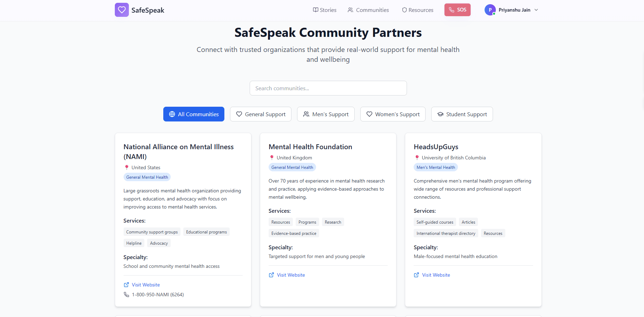Click the phone icon inside the SOS button
This screenshot has height=317, width=644.
(451, 10)
